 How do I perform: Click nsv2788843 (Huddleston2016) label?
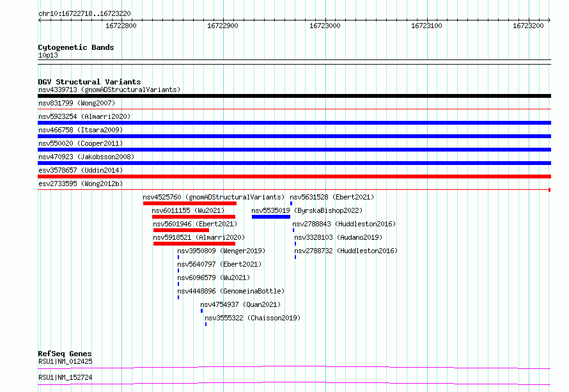[x=344, y=224]
